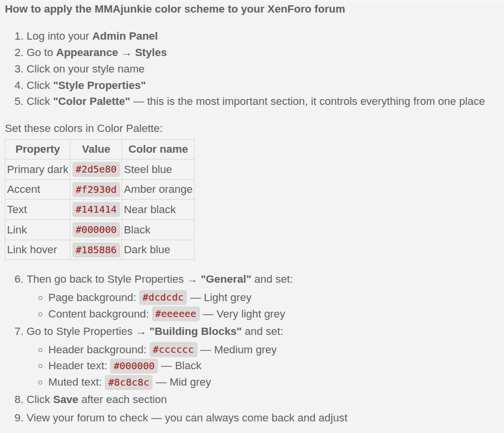
Task: Click the #185886 code value
Action: [x=96, y=250]
